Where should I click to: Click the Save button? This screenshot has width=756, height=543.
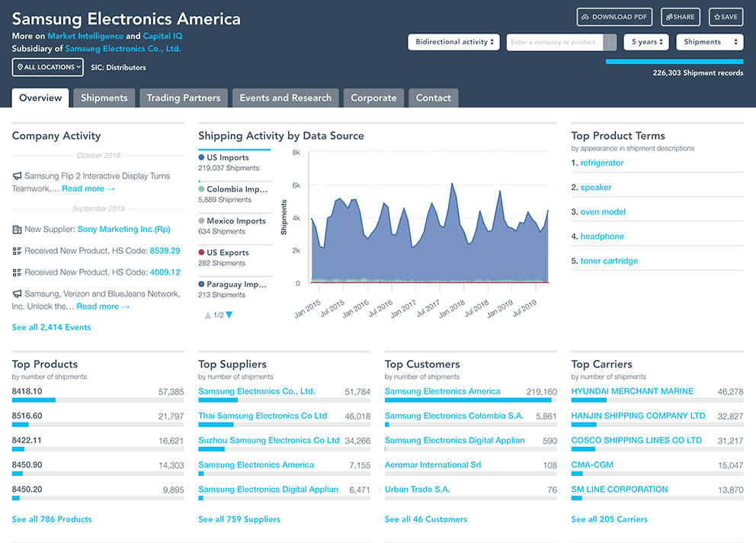[726, 17]
